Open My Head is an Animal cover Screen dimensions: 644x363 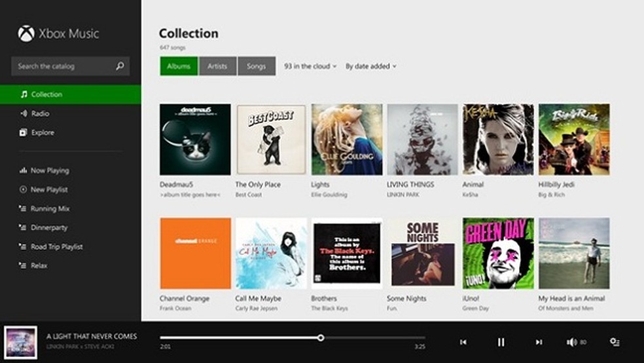click(574, 253)
